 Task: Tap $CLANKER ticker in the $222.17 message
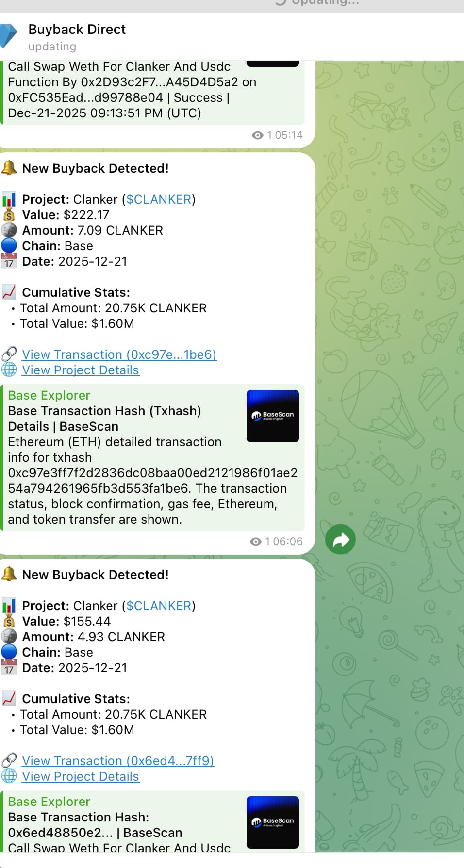pyautogui.click(x=159, y=199)
